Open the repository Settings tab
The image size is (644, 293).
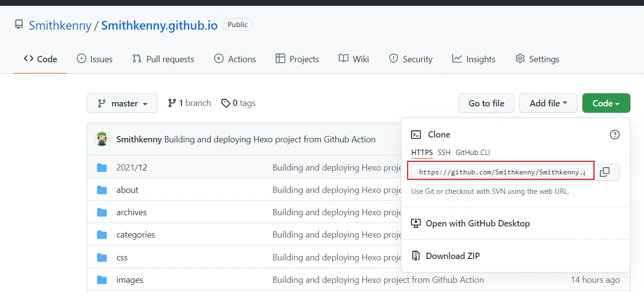click(x=537, y=59)
